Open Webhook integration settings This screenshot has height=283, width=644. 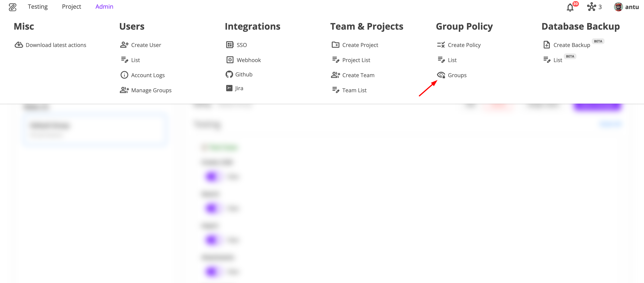[x=249, y=60]
